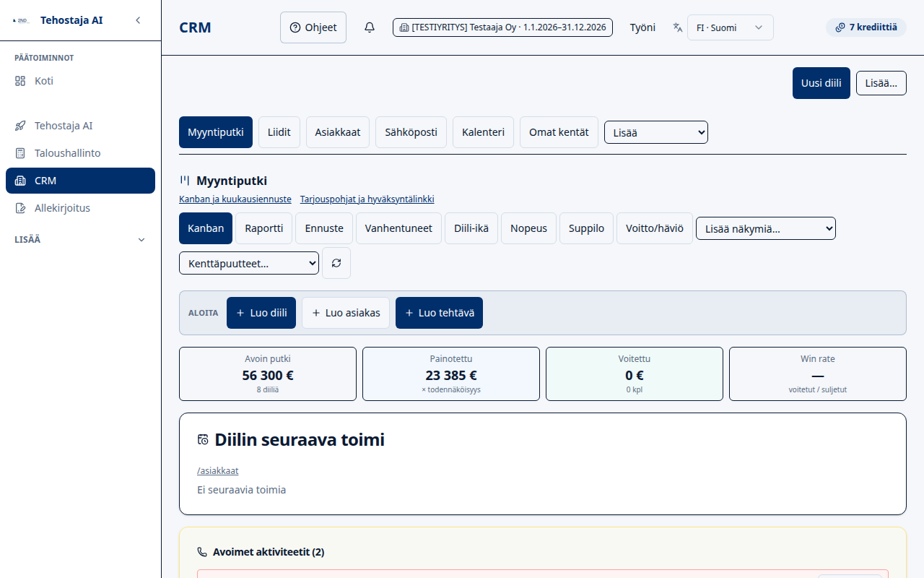
Task: Click the Avoin putki summary card
Action: tap(268, 374)
